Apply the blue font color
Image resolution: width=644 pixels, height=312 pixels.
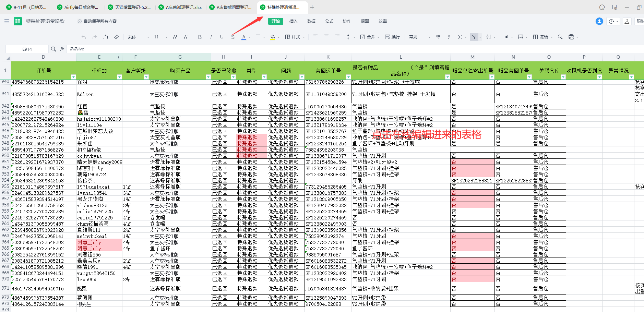tap(244, 37)
